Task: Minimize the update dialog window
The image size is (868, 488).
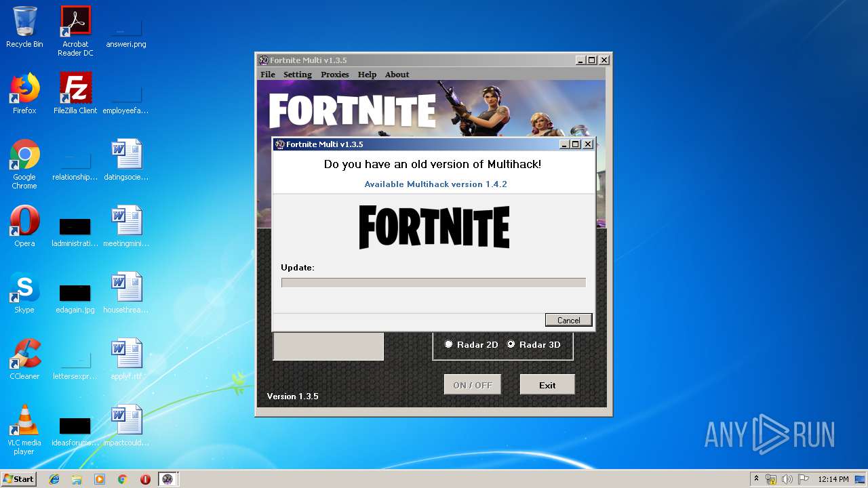Action: (564, 144)
